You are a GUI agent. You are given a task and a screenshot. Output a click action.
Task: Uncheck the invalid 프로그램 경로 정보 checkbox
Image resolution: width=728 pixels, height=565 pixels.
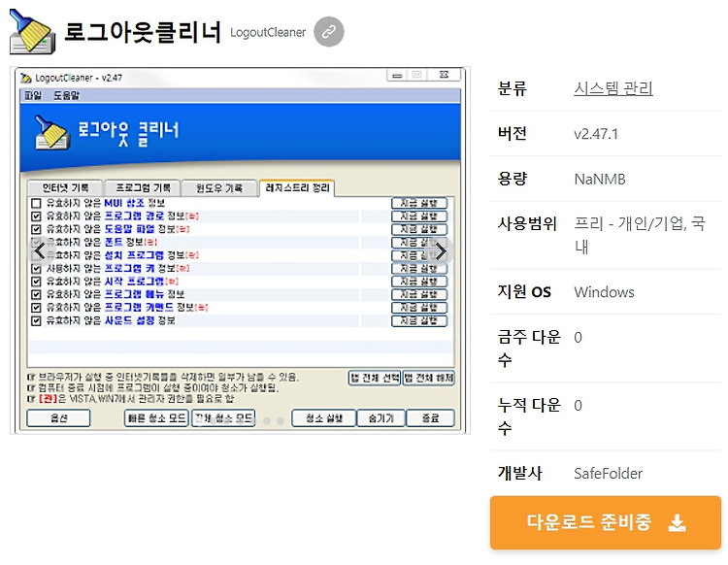point(36,216)
